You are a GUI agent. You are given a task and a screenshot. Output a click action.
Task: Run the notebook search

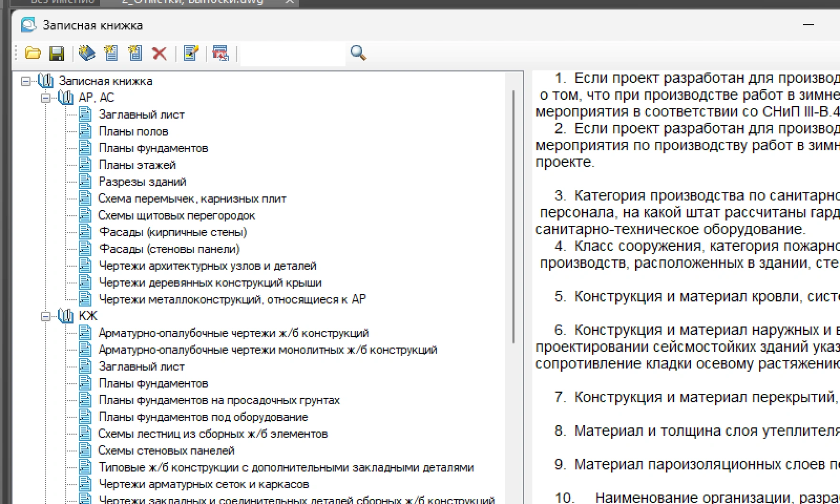357,53
